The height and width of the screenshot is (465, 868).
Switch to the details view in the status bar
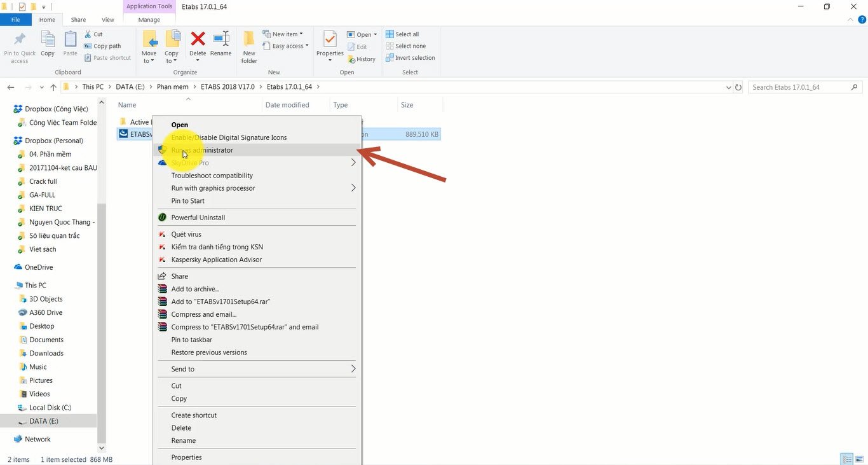pyautogui.click(x=846, y=459)
